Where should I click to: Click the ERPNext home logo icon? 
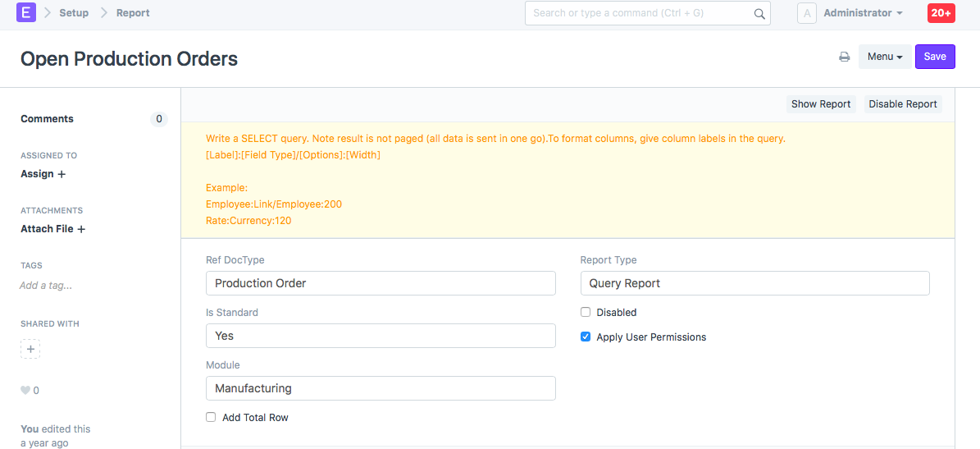tap(26, 13)
